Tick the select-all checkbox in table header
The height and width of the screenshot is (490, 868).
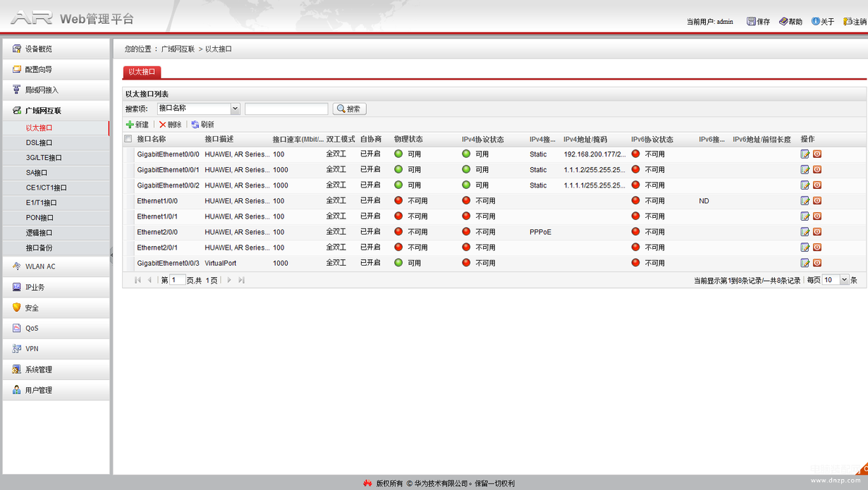click(x=128, y=139)
